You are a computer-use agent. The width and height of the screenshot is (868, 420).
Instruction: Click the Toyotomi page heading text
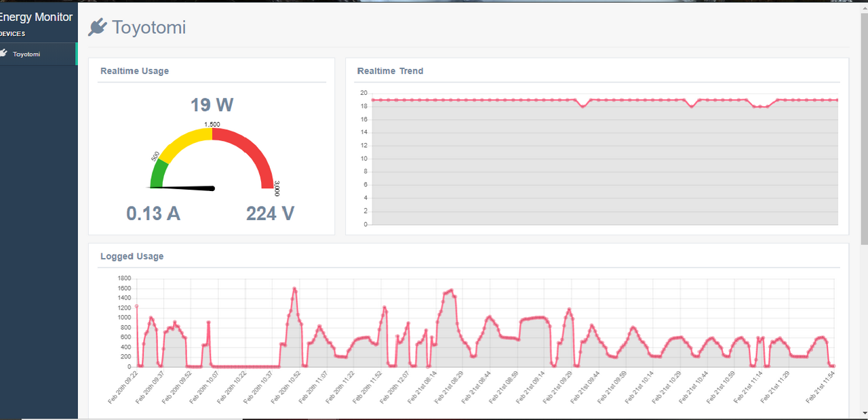click(149, 28)
